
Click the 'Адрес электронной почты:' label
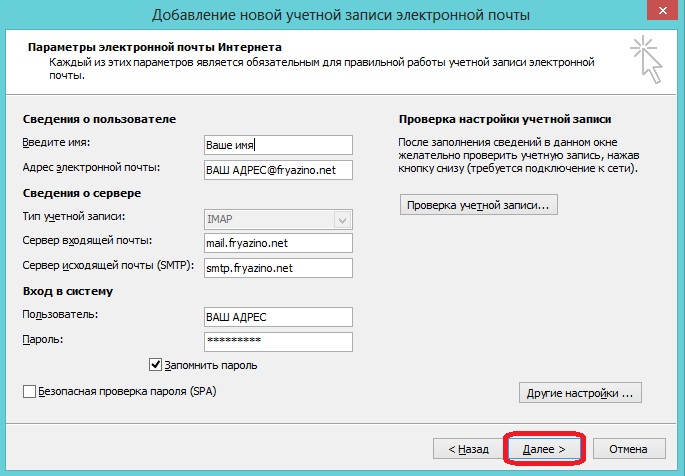[x=91, y=168]
